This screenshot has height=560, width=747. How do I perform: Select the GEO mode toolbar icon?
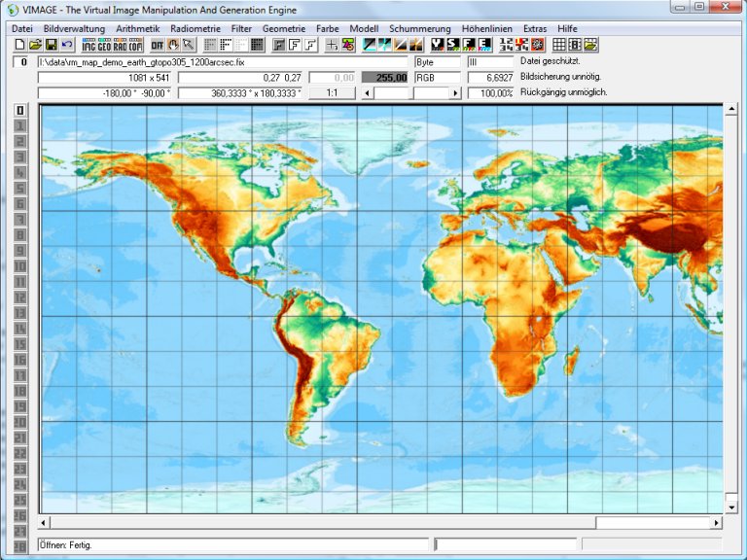pyautogui.click(x=104, y=45)
